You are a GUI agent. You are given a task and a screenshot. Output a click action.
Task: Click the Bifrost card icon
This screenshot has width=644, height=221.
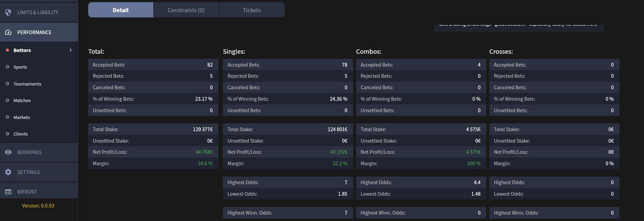(8, 192)
